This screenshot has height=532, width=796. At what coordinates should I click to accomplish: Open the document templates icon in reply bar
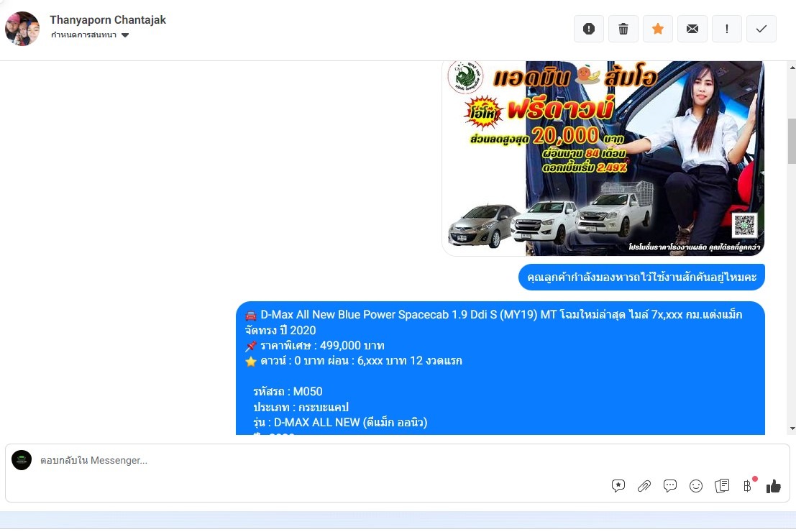click(722, 486)
